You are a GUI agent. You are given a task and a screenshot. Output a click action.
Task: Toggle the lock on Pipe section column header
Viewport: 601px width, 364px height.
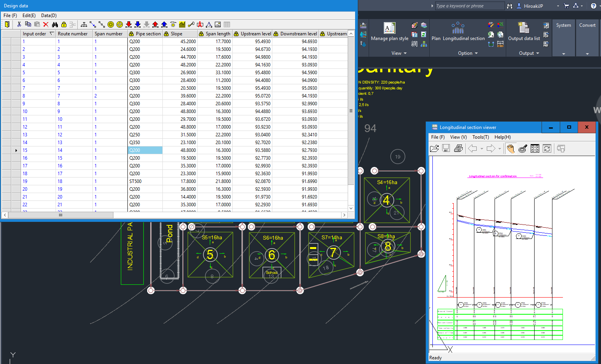click(x=132, y=34)
